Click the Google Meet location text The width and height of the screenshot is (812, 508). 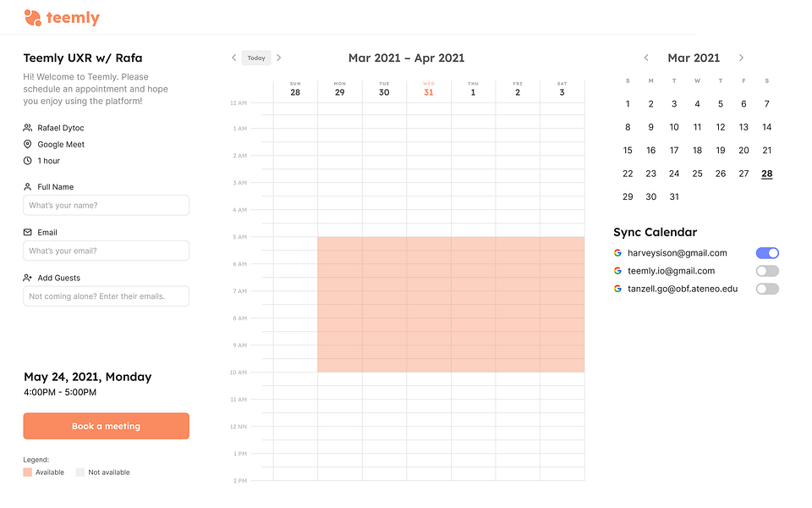click(x=61, y=145)
